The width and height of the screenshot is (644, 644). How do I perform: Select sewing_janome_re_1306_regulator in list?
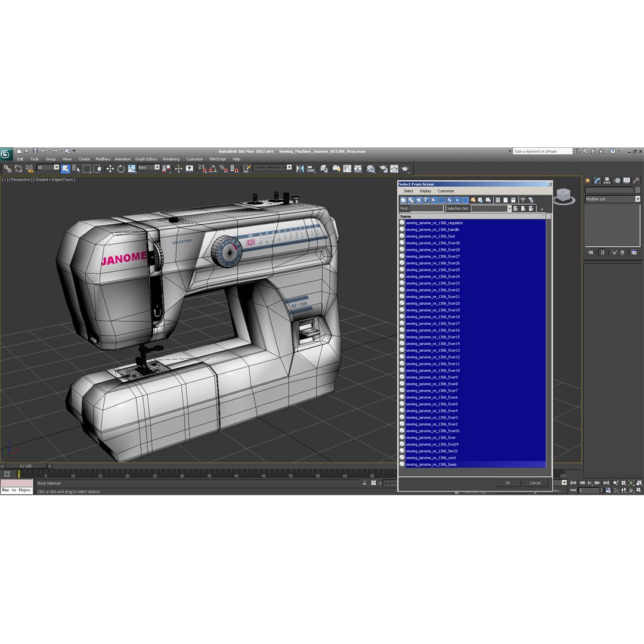click(x=473, y=223)
